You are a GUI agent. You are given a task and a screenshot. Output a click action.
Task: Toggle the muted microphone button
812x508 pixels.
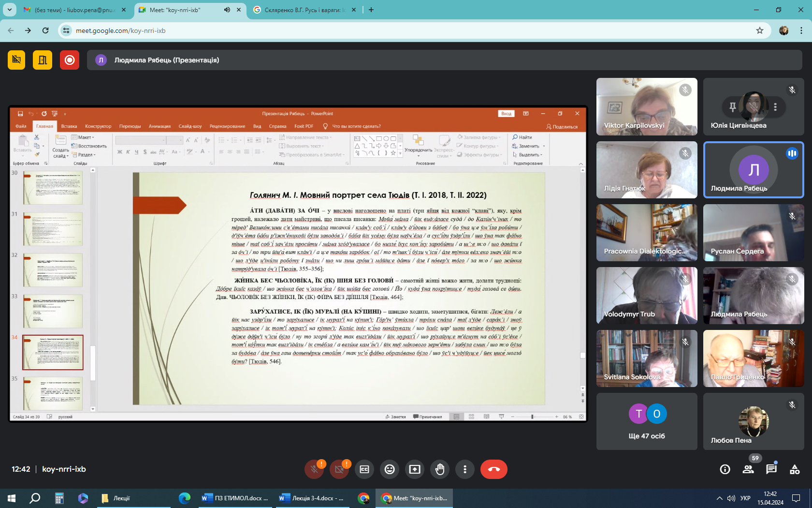tap(314, 469)
